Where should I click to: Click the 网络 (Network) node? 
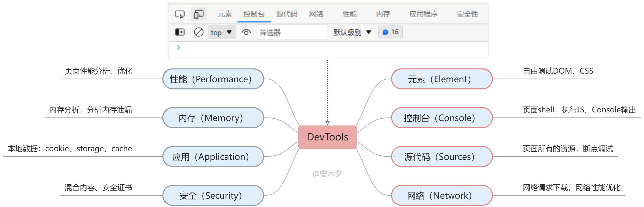coord(442,195)
